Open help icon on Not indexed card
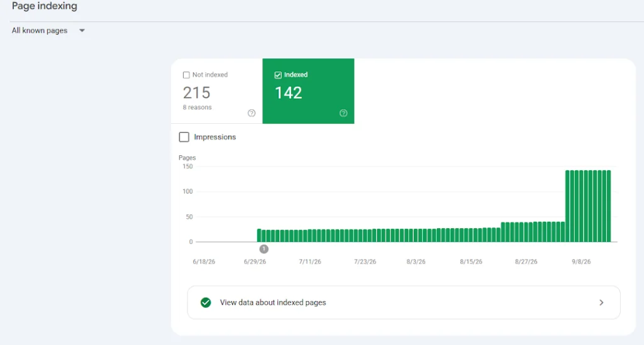This screenshot has height=345, width=644. 252,113
